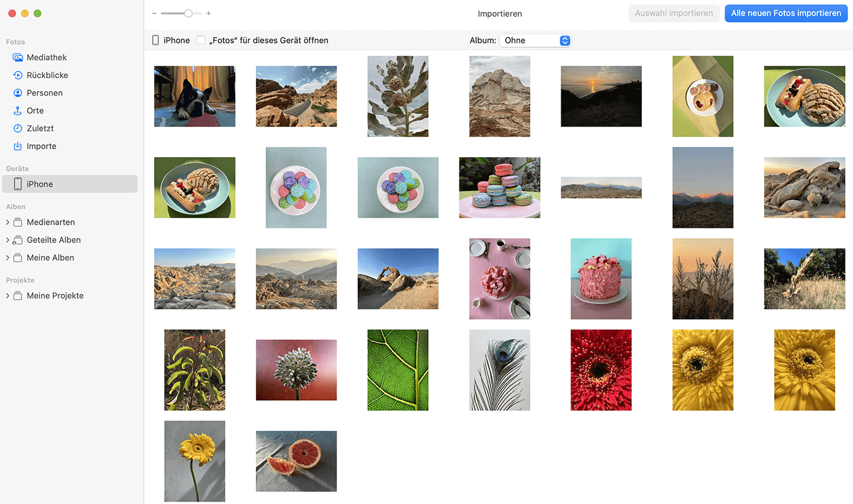Adjust the thumbnail size slider
Image resolution: width=853 pixels, height=504 pixels.
coord(188,14)
